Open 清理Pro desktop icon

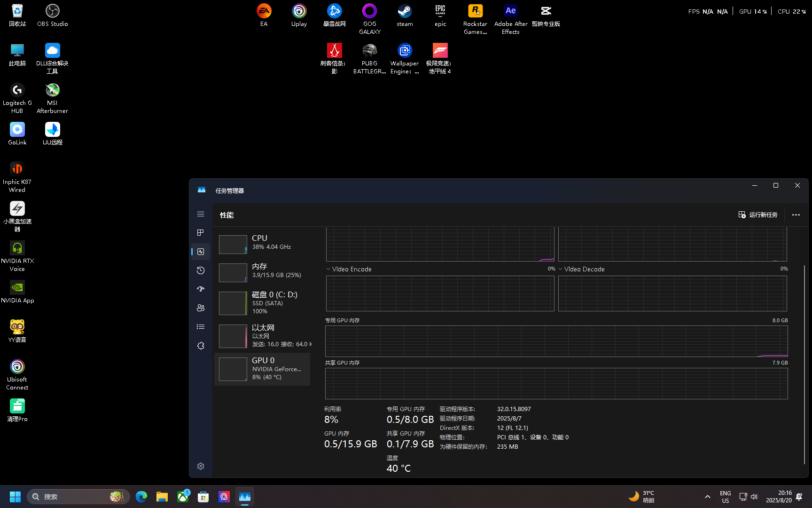17,410
